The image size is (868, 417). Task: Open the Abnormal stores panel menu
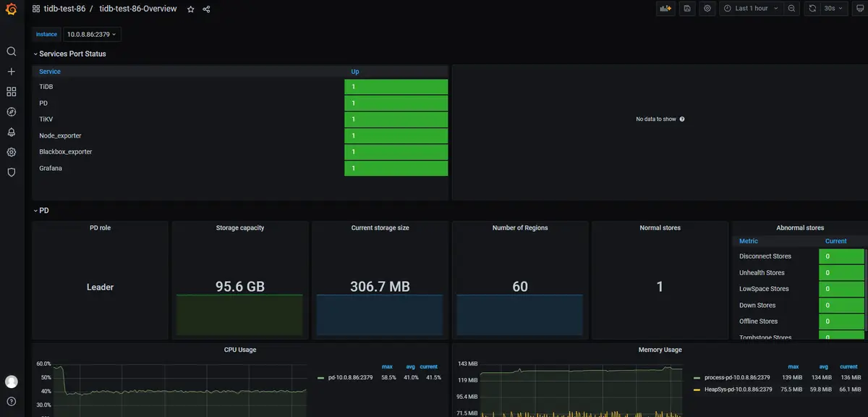click(x=800, y=227)
